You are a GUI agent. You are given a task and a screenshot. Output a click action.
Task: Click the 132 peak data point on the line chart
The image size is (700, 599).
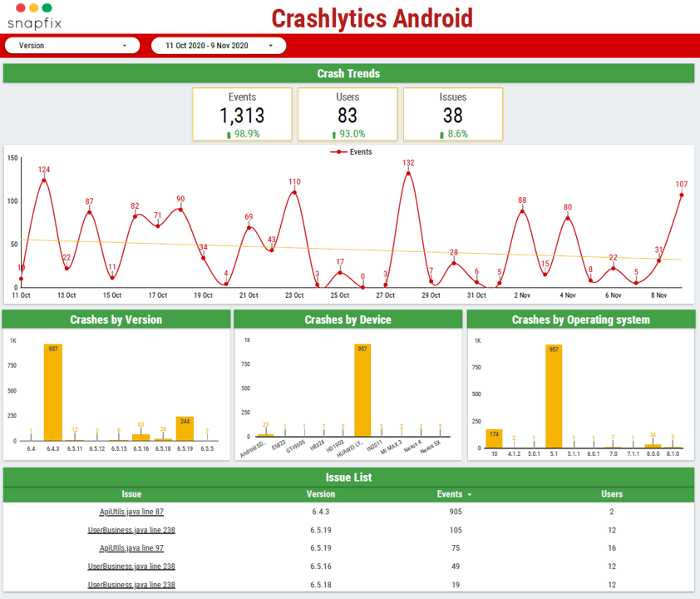coord(408,173)
